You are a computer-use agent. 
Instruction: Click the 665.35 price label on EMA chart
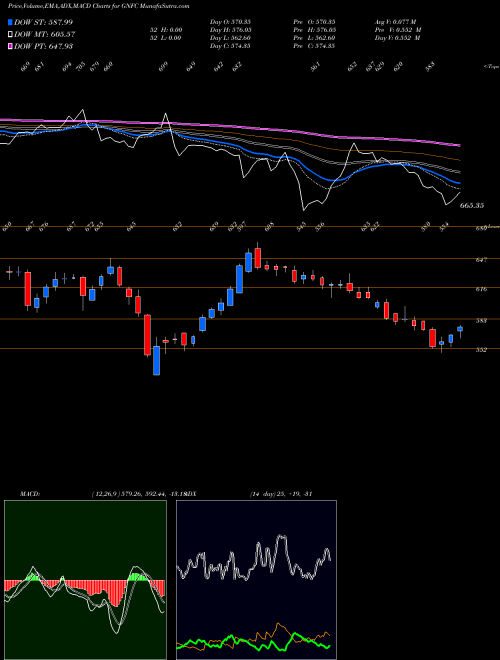(x=472, y=206)
